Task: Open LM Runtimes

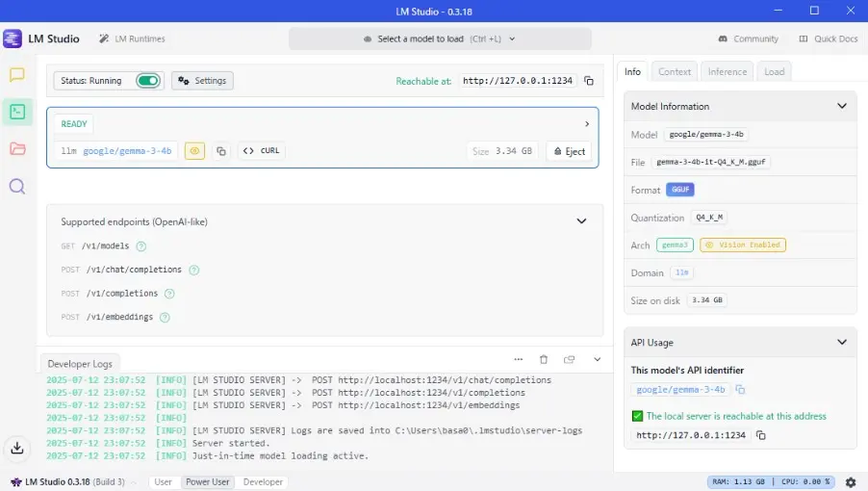Action: (132, 39)
